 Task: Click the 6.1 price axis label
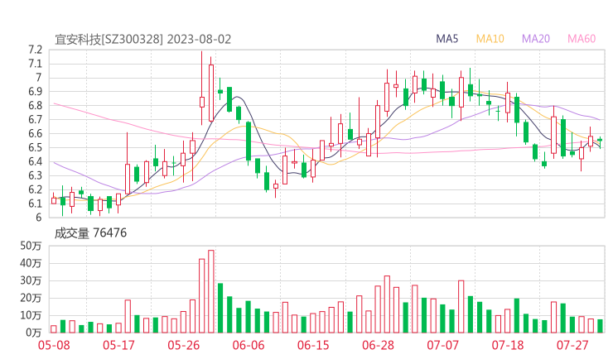pos(35,204)
